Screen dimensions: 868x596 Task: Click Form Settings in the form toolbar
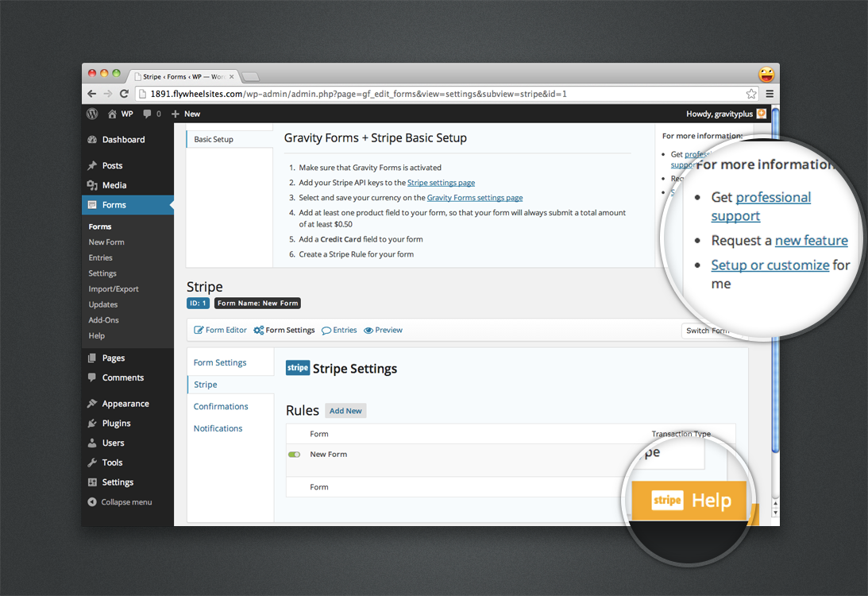[284, 330]
